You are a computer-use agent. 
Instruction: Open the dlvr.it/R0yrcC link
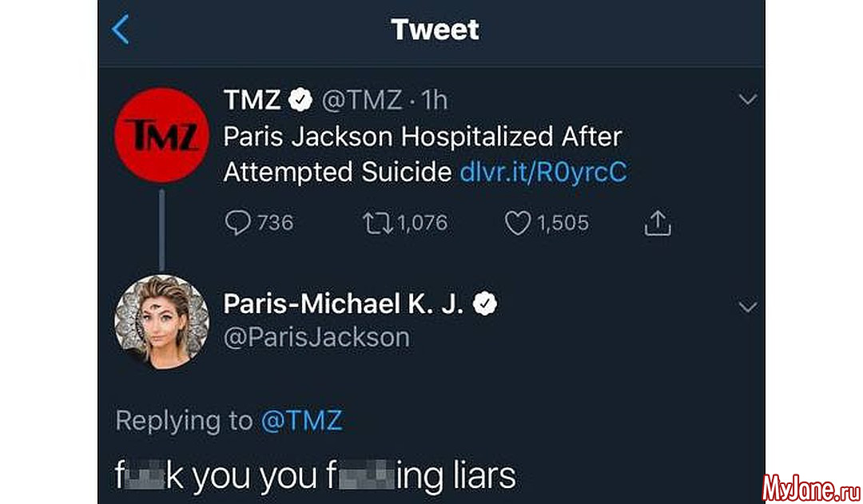pyautogui.click(x=543, y=172)
